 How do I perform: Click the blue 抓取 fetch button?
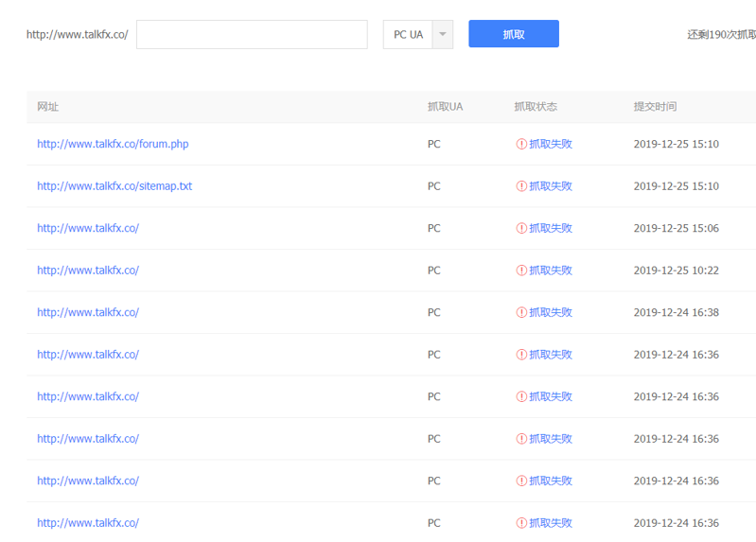pyautogui.click(x=514, y=34)
